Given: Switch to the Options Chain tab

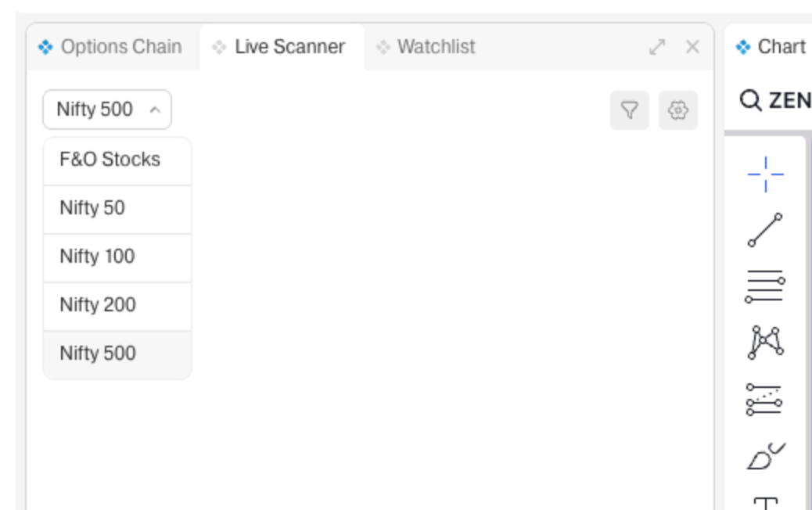Looking at the screenshot, I should [112, 47].
